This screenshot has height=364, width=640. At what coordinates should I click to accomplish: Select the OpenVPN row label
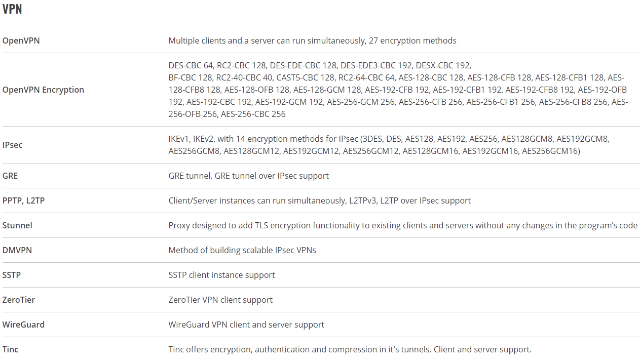21,41
